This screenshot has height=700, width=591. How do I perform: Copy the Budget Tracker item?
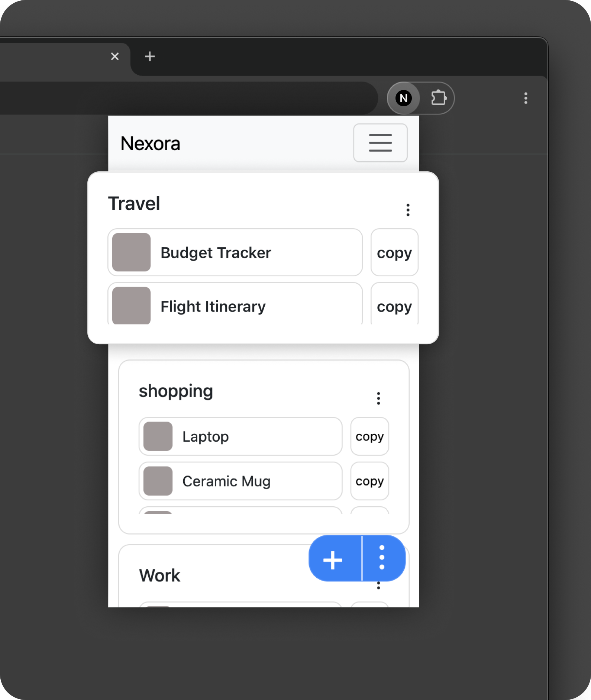[x=394, y=252]
